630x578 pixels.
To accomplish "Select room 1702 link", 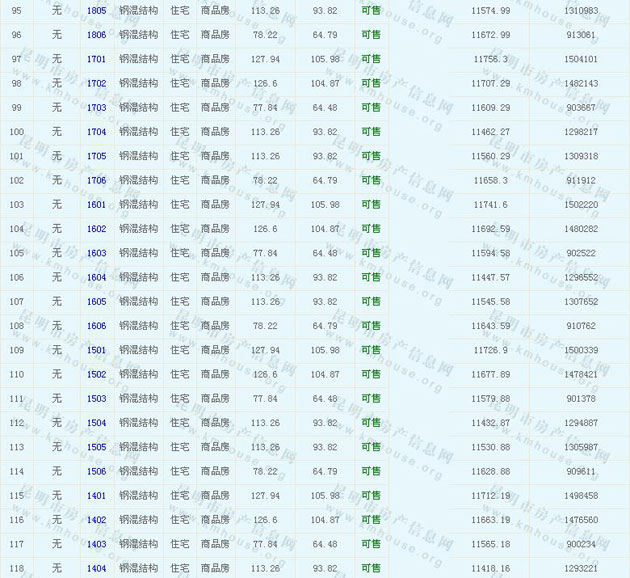I will coord(96,83).
